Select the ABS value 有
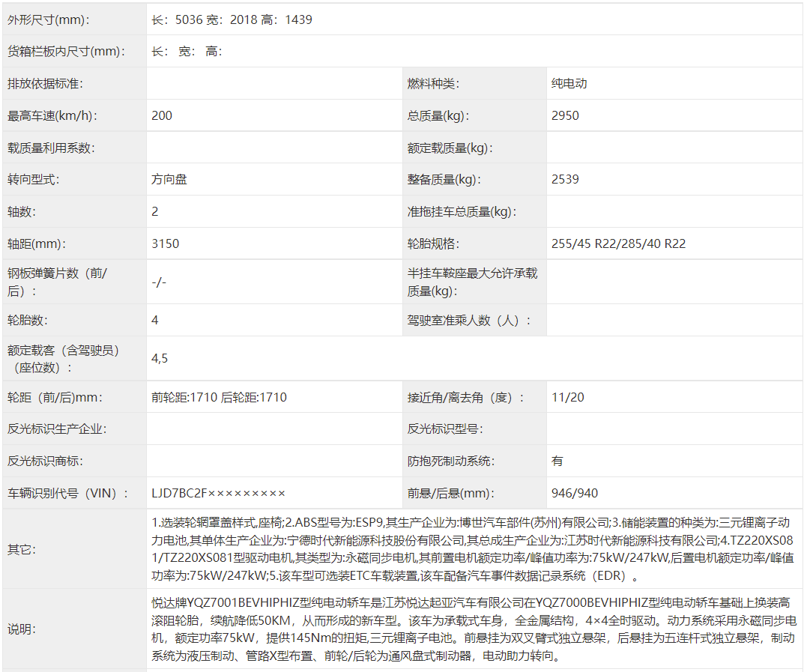Viewport: 807px width, 672px height. pyautogui.click(x=557, y=461)
